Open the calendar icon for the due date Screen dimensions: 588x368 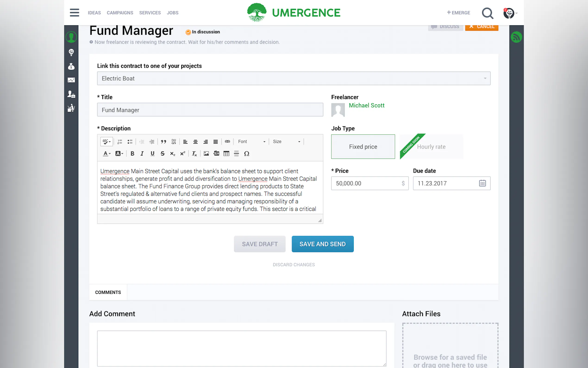(482, 183)
